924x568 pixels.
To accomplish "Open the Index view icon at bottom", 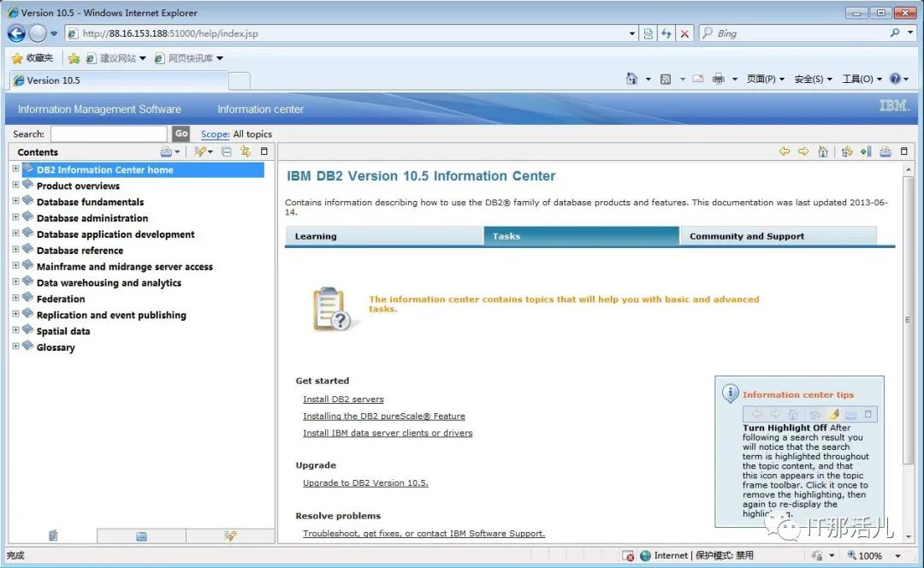I will coord(141,536).
